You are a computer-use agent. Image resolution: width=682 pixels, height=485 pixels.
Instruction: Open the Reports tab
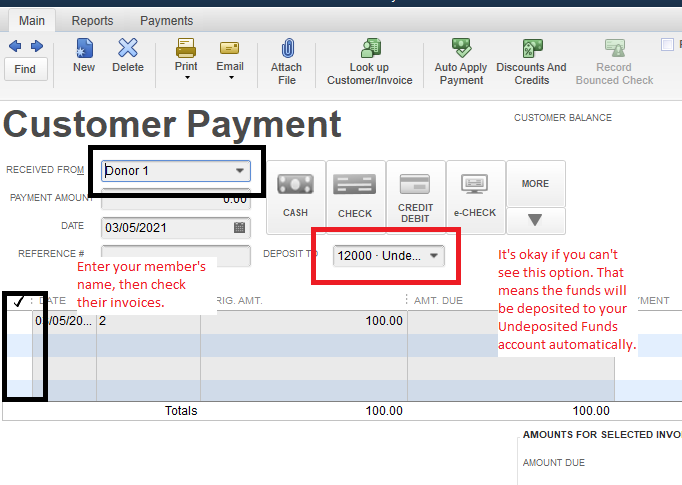[92, 20]
